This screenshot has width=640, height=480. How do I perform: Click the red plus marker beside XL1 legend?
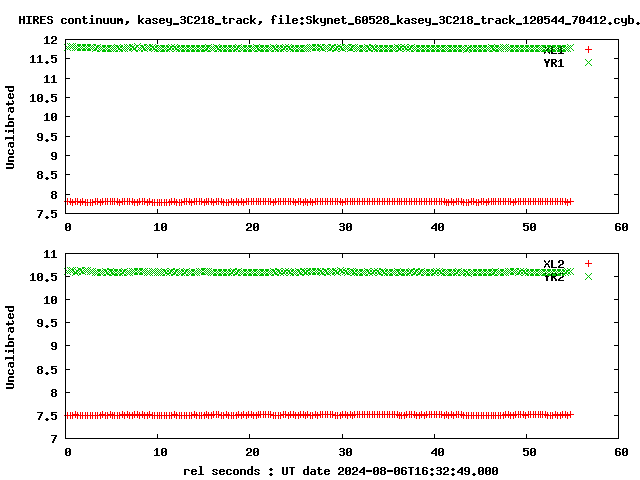(x=588, y=50)
